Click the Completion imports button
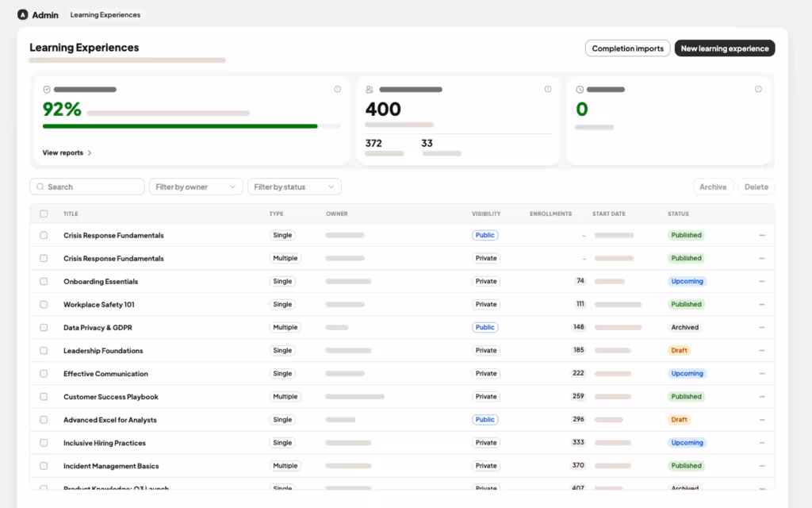The width and height of the screenshot is (812, 508). tap(628, 48)
